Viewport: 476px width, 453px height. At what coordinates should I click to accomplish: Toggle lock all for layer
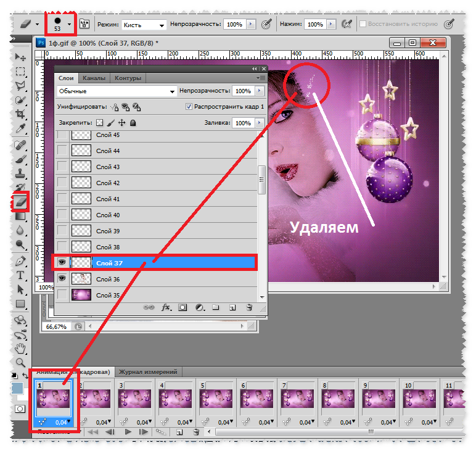click(133, 123)
